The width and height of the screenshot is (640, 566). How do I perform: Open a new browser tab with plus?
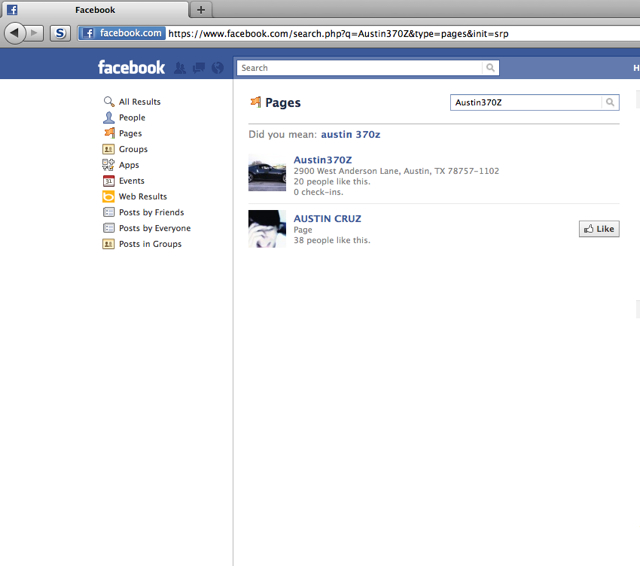[x=201, y=10]
